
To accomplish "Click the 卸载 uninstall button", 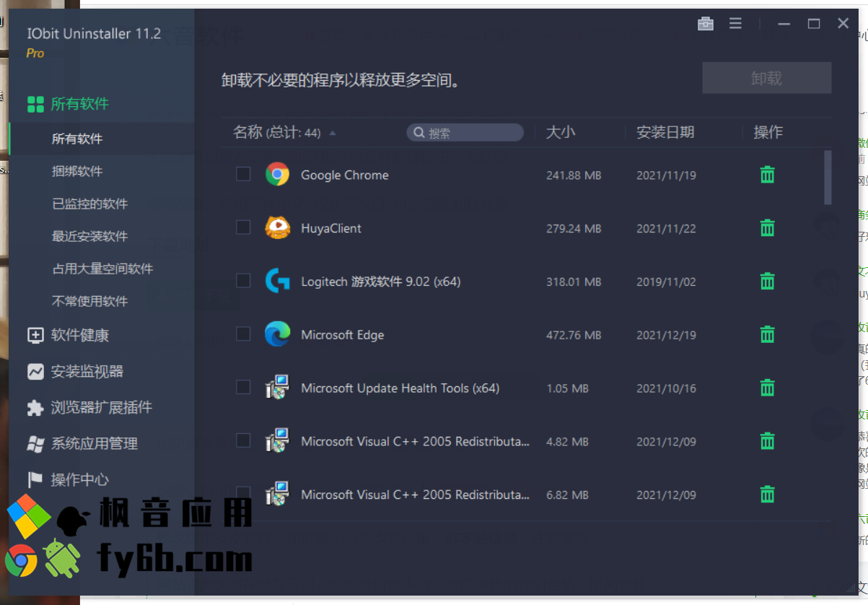I will coord(767,78).
